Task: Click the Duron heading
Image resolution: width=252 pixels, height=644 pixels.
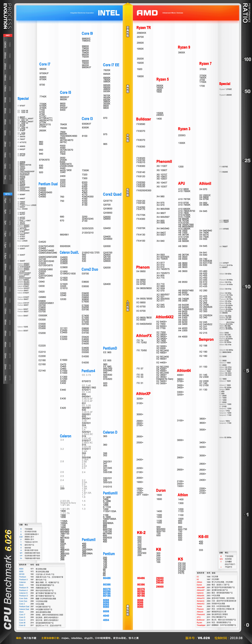Action: click(x=161, y=490)
